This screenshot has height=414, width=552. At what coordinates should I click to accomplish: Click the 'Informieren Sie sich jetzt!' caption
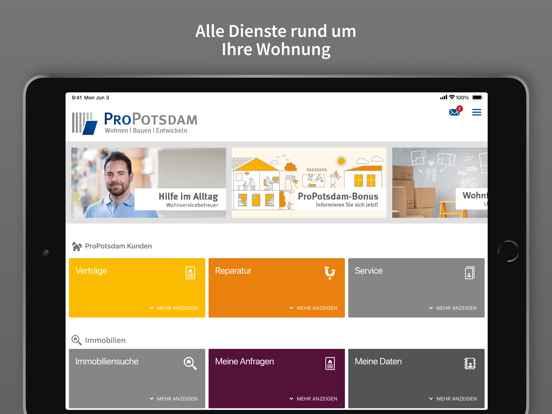(347, 205)
